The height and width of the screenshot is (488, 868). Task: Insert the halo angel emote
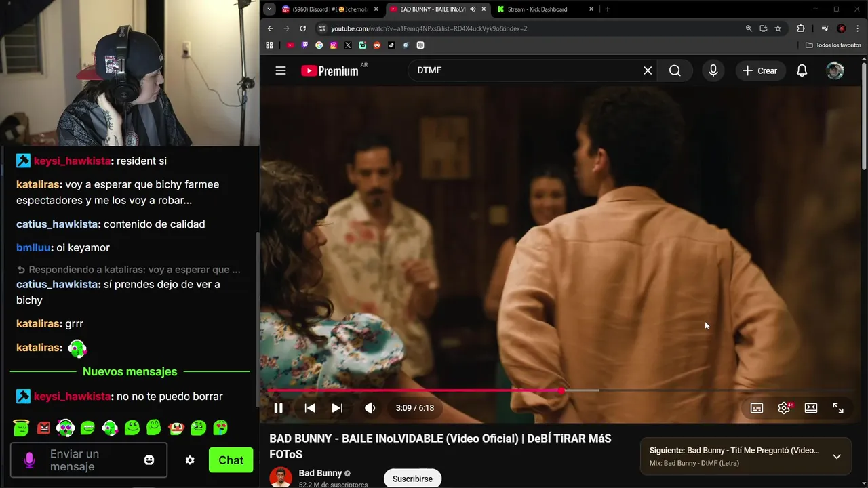pyautogui.click(x=21, y=428)
